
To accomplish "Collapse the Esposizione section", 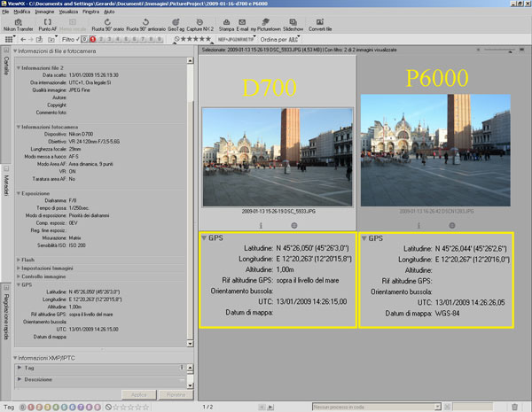I will point(19,193).
